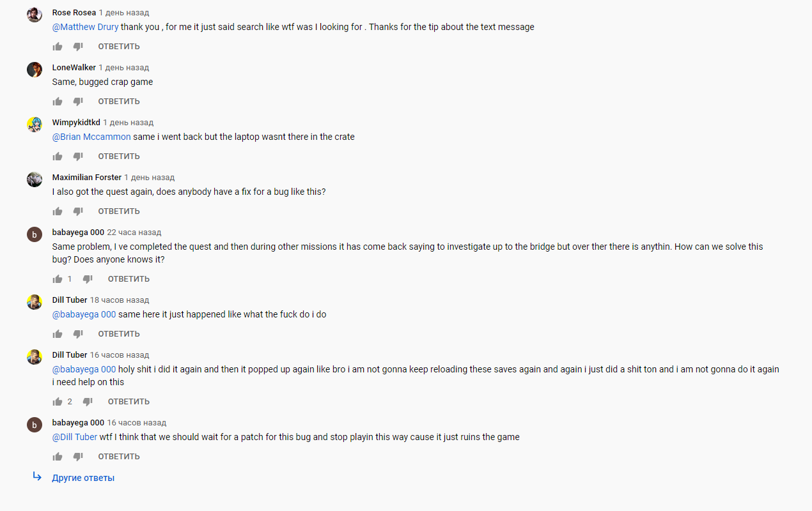
Task: Reply to Dill Tuber's 16 hours ago comment
Action: [x=129, y=402]
